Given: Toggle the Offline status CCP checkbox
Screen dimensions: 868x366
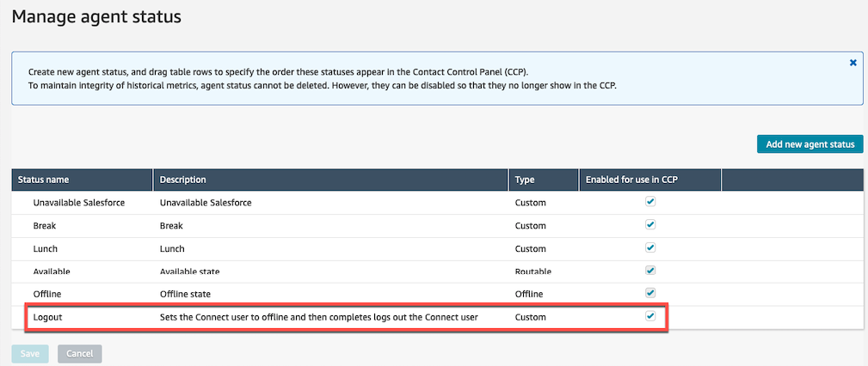Looking at the screenshot, I should [x=650, y=292].
